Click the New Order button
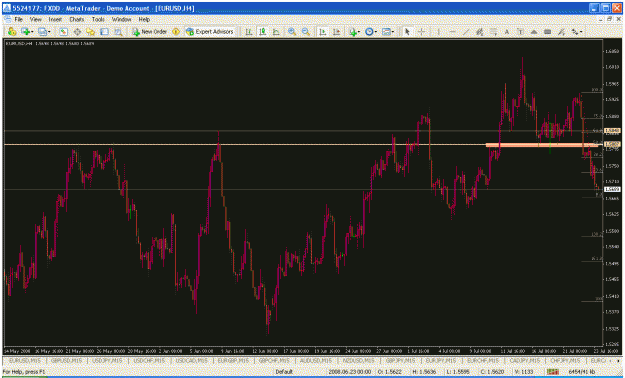 [150, 32]
